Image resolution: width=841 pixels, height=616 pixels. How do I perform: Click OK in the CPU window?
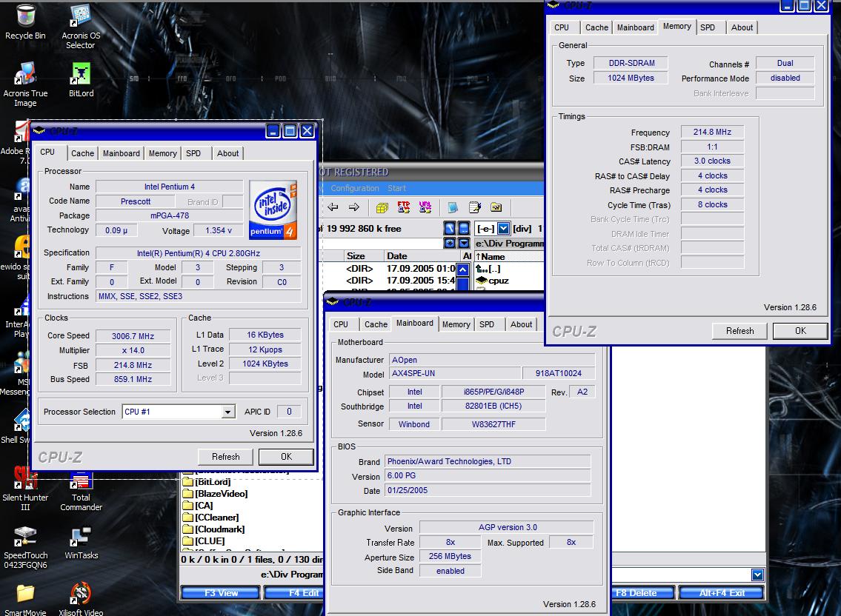(287, 457)
